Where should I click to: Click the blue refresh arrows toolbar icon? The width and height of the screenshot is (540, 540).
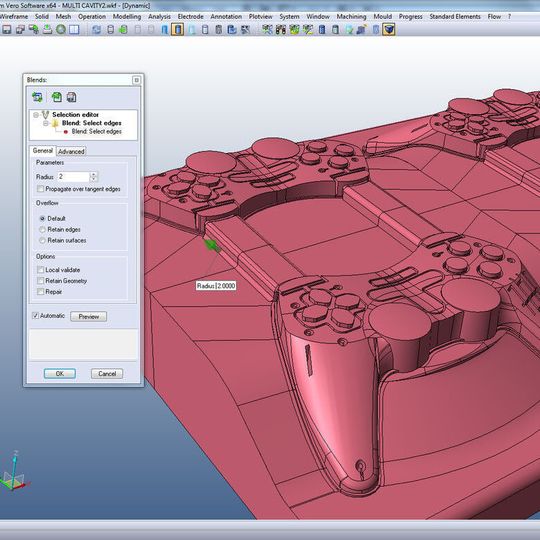coord(96,30)
